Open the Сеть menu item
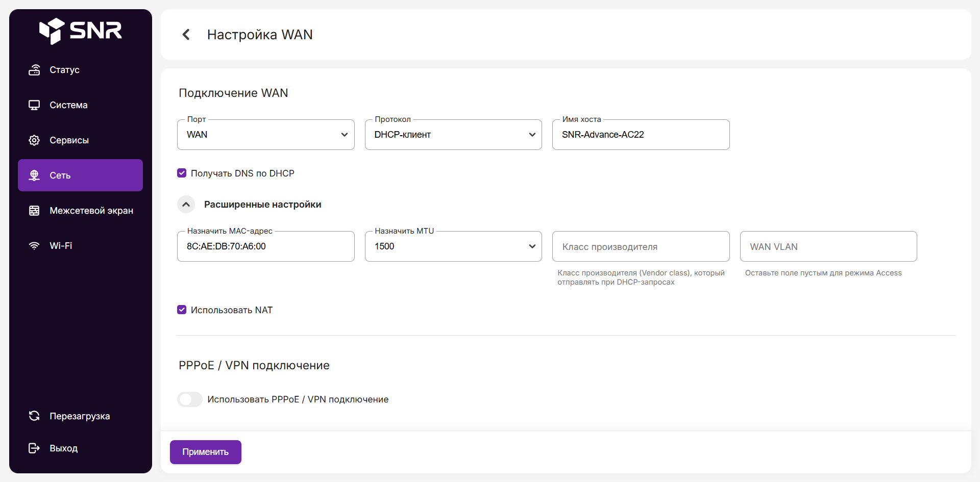The width and height of the screenshot is (980, 482). 80,175
